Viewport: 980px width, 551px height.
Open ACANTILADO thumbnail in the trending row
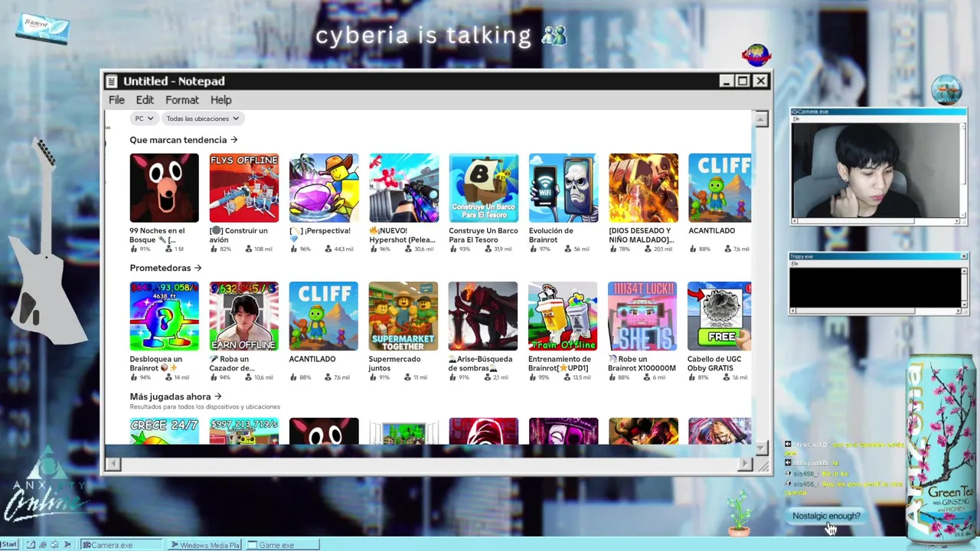coord(720,187)
